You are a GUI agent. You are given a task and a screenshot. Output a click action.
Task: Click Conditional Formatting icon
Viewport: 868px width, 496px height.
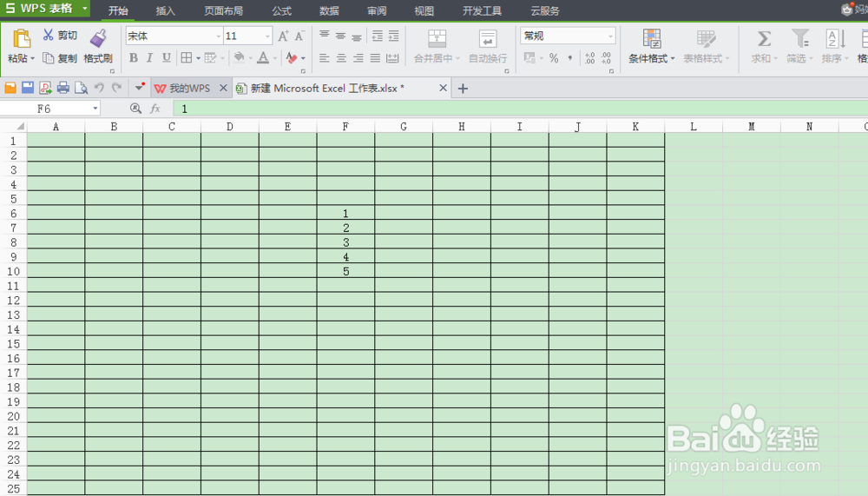(x=652, y=38)
